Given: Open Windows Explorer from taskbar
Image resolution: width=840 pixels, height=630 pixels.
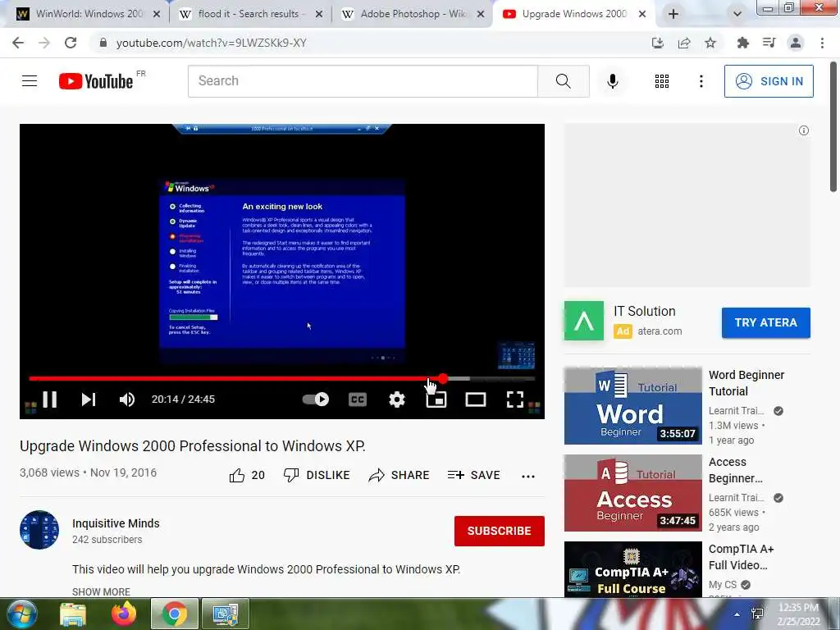Looking at the screenshot, I should coord(73,614).
